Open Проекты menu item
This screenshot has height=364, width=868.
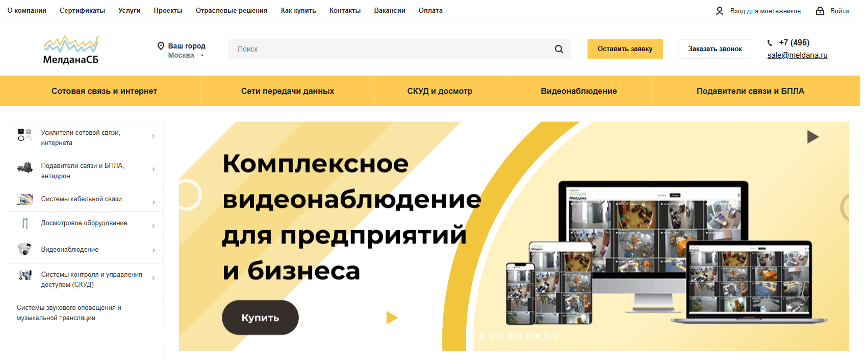(x=168, y=11)
